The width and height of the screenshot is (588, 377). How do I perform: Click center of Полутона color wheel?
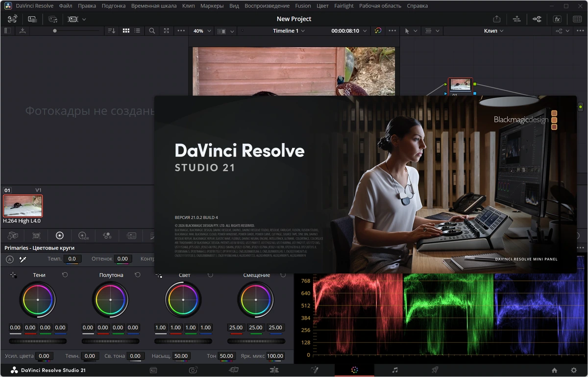point(110,300)
